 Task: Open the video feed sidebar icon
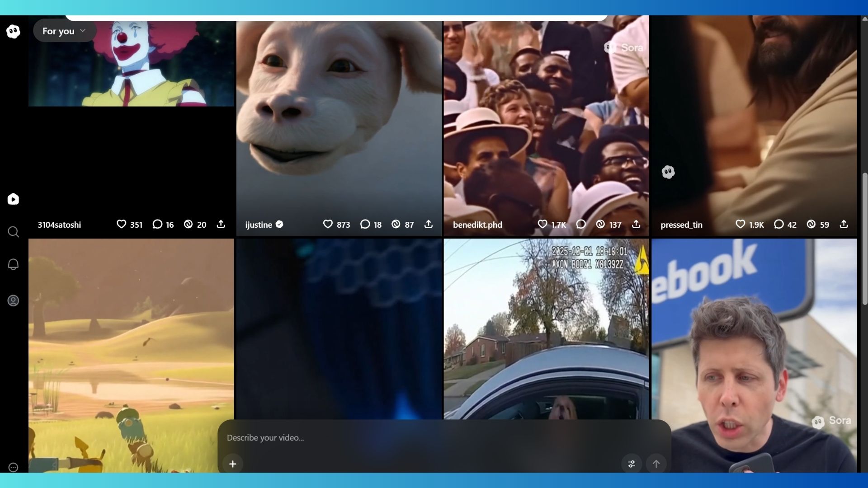(13, 199)
